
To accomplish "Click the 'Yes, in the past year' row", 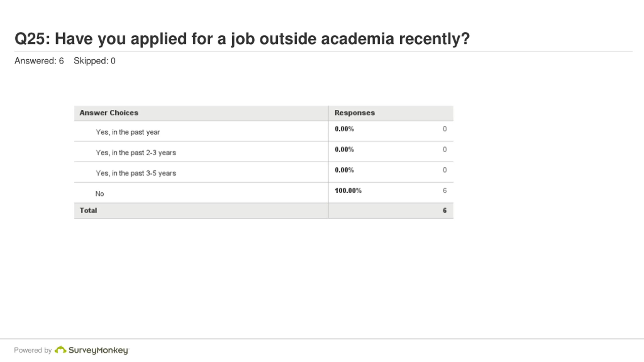I will [264, 131].
